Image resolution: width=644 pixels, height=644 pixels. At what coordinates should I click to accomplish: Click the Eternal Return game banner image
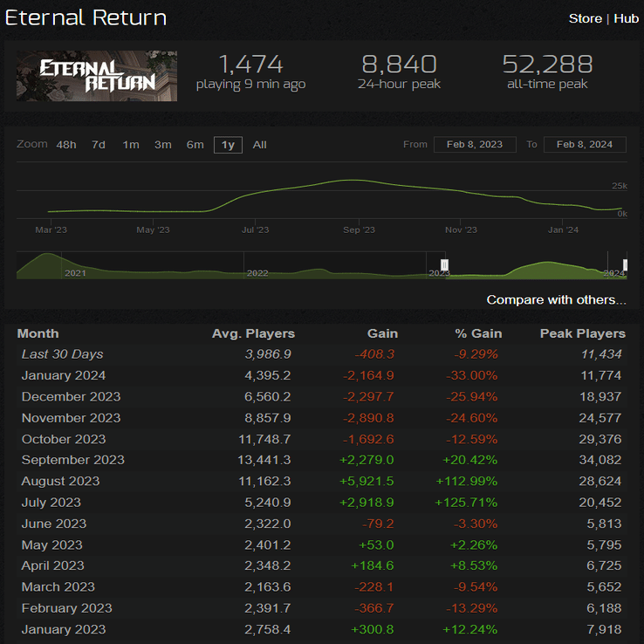97,76
